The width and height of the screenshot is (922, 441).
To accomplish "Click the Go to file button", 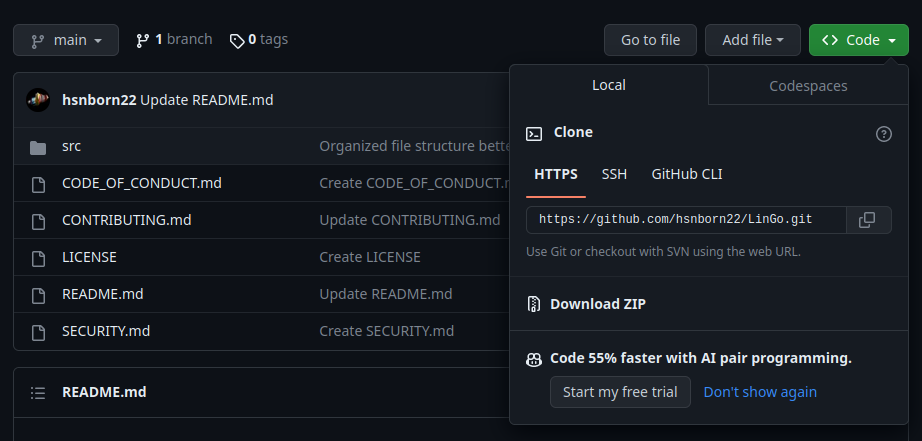I will coord(650,40).
